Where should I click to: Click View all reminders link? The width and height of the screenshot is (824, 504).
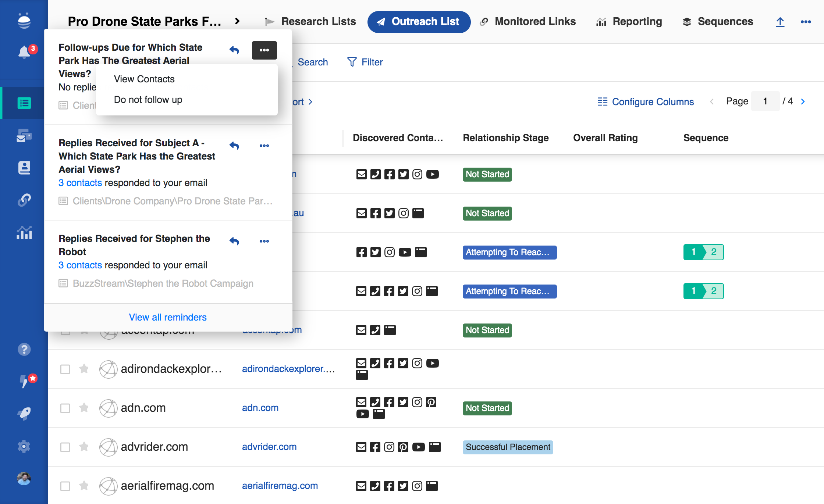[168, 317]
